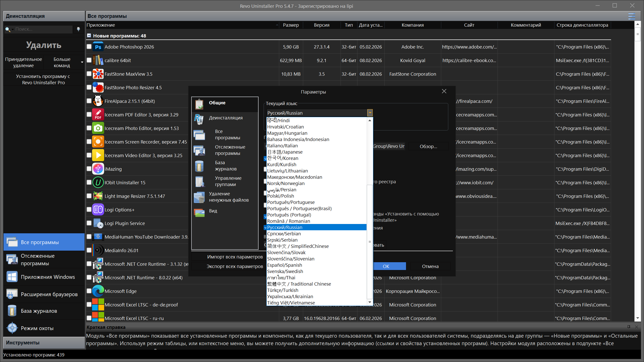Click the hamburger menu icon top right
This screenshot has width=644, height=362.
click(x=632, y=16)
